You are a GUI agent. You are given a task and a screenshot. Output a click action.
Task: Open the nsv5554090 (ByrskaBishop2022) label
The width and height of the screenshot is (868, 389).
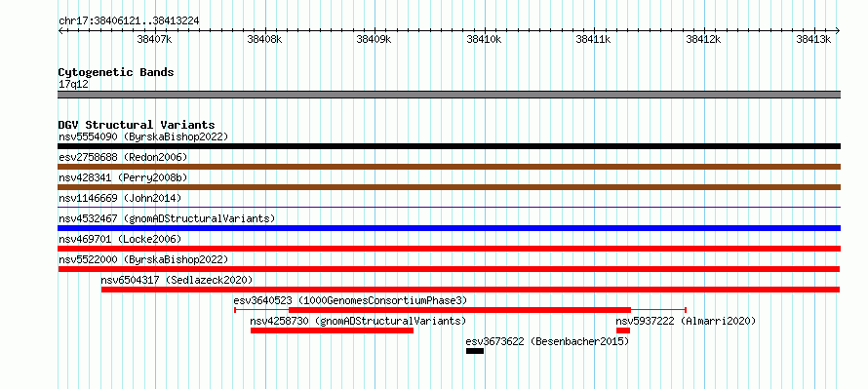[x=143, y=136]
